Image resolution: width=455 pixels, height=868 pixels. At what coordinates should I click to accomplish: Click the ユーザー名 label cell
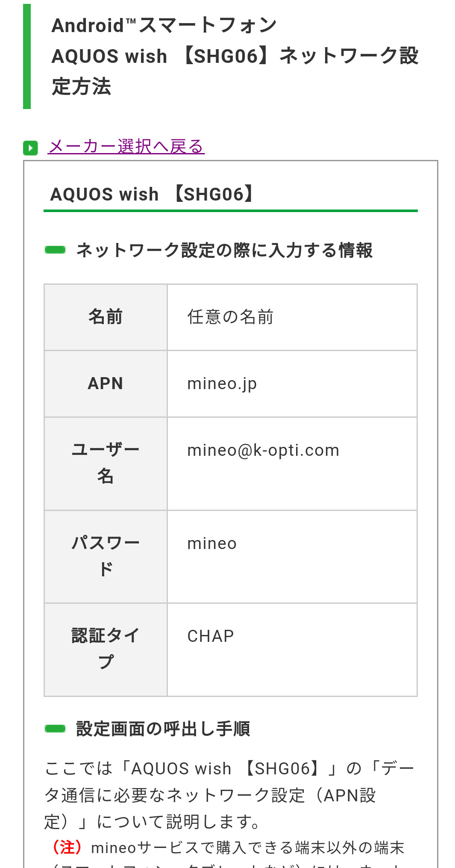(x=106, y=463)
